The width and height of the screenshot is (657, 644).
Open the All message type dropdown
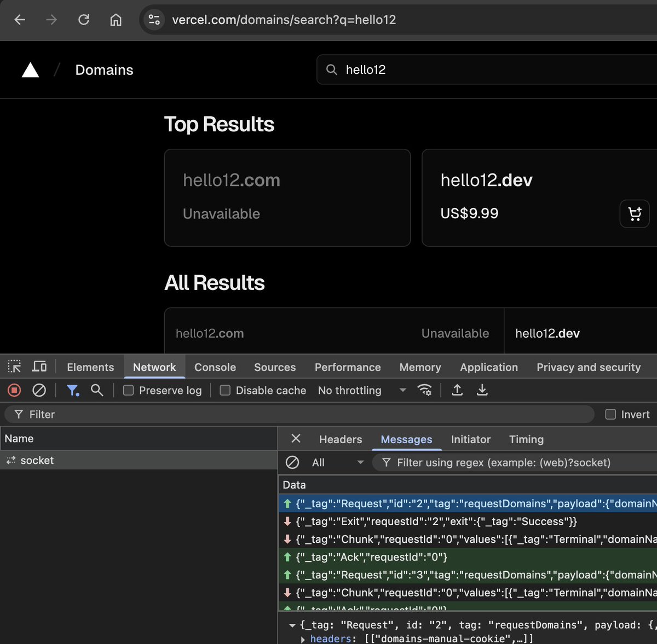(338, 462)
